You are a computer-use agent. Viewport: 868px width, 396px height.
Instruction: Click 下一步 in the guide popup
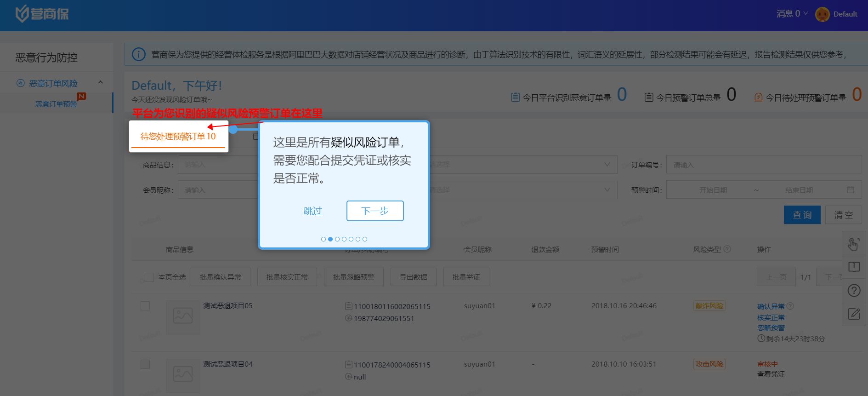coord(375,211)
